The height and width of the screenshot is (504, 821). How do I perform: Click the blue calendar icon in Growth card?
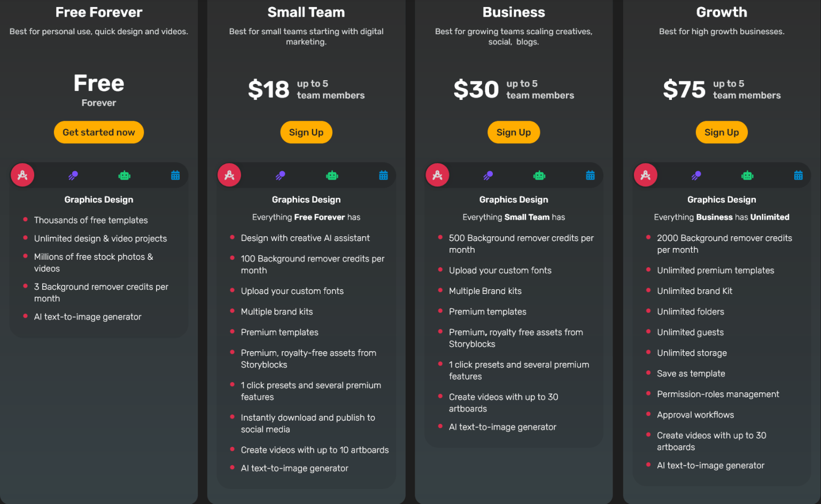coord(799,175)
